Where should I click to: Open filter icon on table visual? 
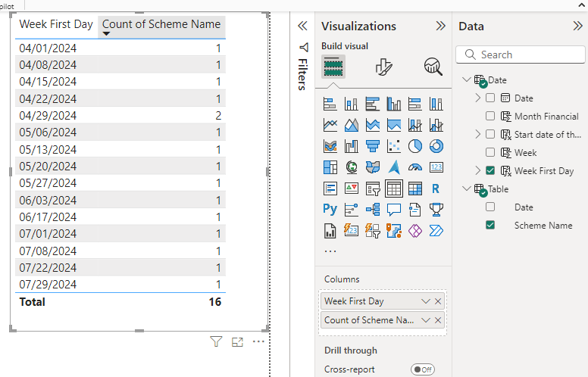(x=216, y=341)
